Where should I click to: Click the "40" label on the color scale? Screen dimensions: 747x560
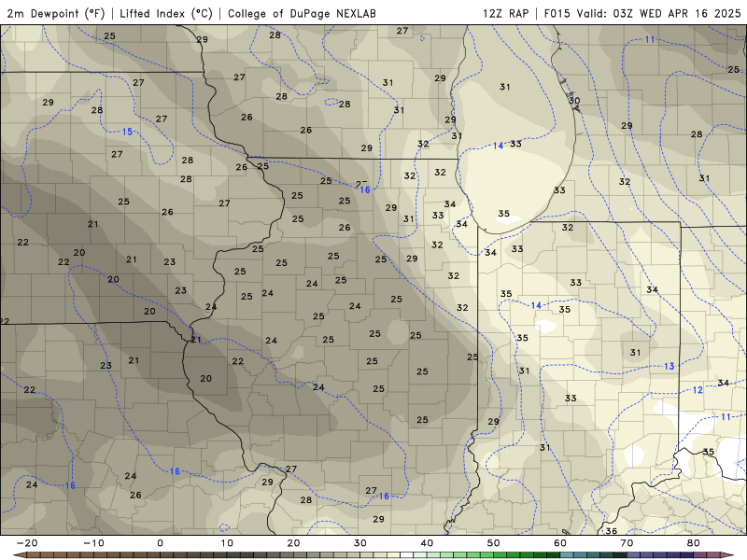click(427, 543)
